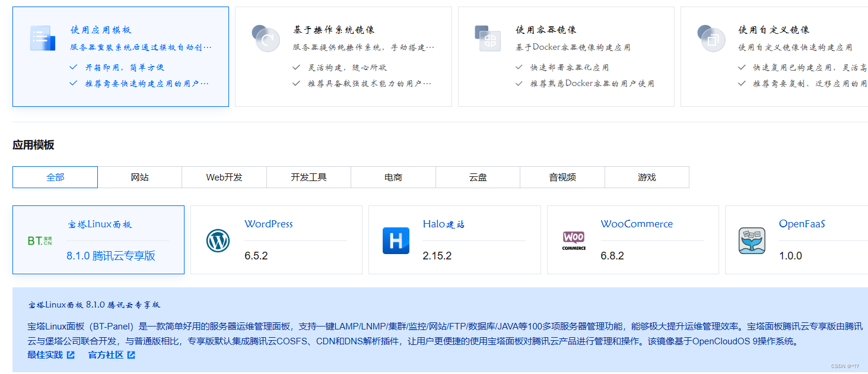
Task: Click the Halo blue H logo
Action: 396,240
